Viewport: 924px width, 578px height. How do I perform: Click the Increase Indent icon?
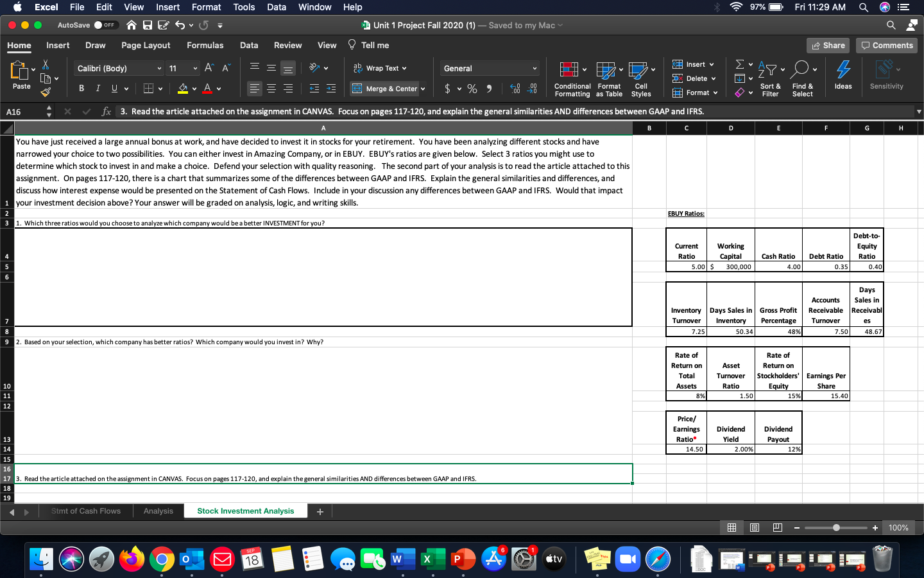[x=331, y=89]
